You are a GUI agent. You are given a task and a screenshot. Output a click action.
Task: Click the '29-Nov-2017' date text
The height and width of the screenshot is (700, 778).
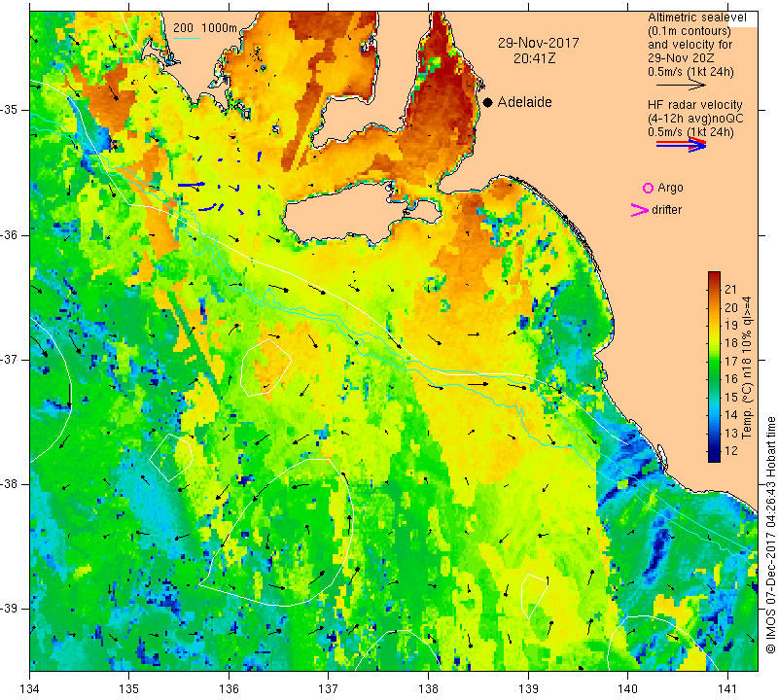tap(539, 43)
